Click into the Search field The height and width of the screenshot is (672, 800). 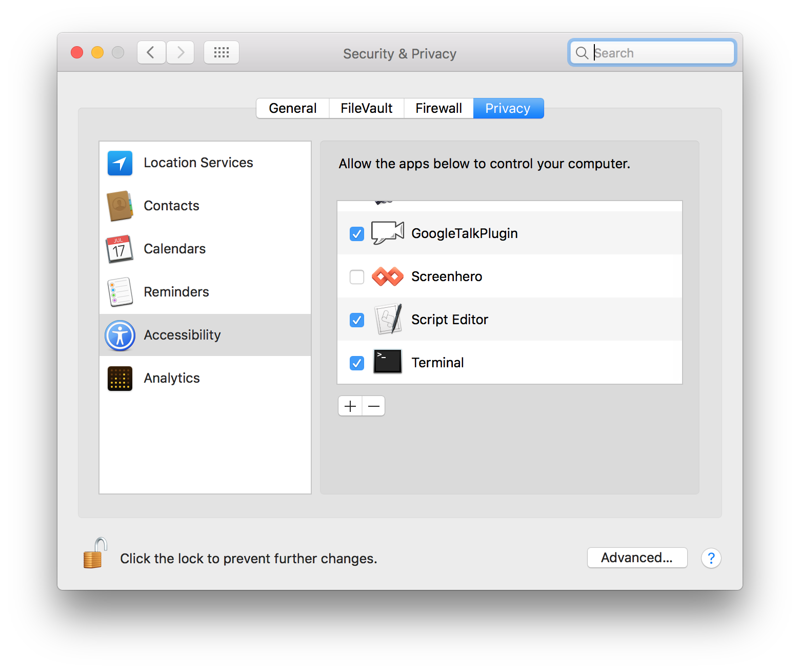click(652, 52)
